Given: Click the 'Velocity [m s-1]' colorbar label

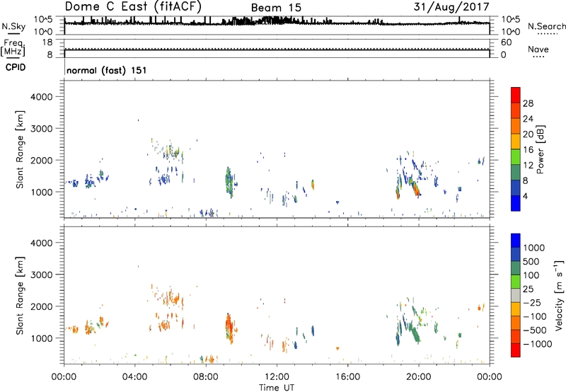Looking at the screenshot, I should pos(559,295).
